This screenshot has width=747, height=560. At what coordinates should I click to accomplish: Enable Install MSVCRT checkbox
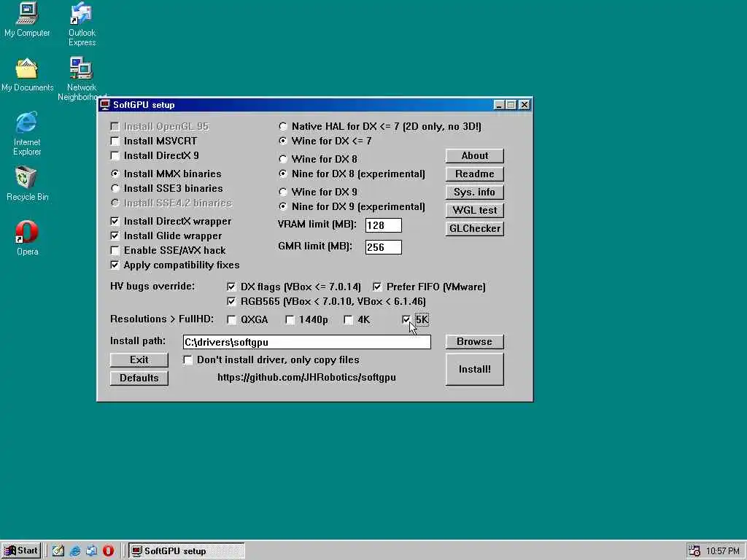coord(115,141)
